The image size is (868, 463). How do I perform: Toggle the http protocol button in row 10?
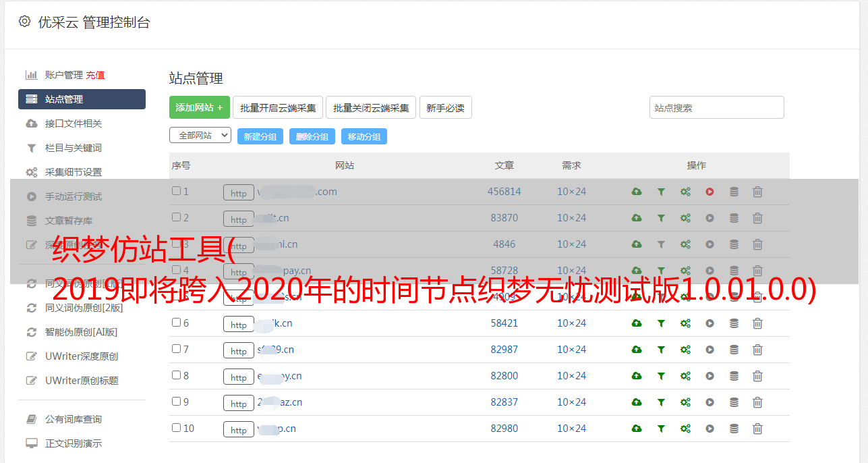click(x=239, y=429)
